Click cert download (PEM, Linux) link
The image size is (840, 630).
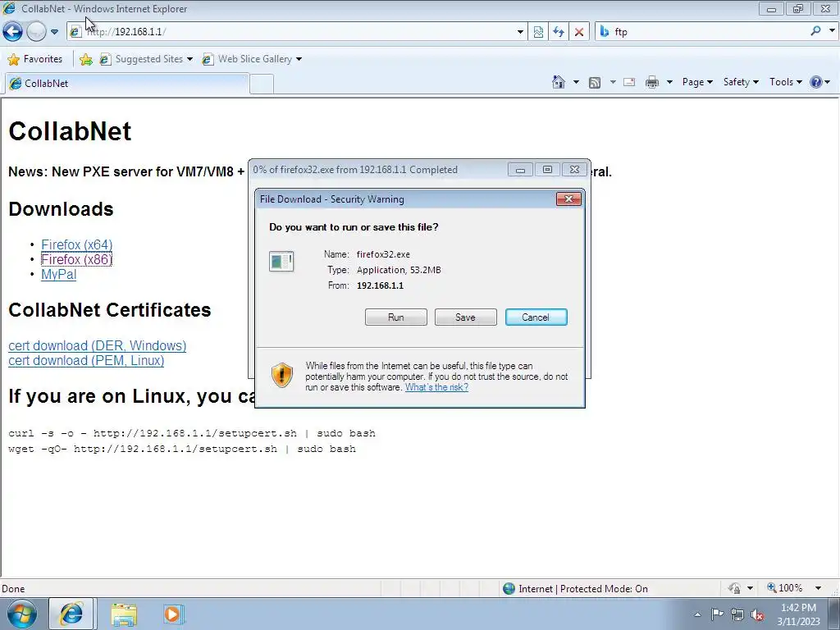point(86,361)
